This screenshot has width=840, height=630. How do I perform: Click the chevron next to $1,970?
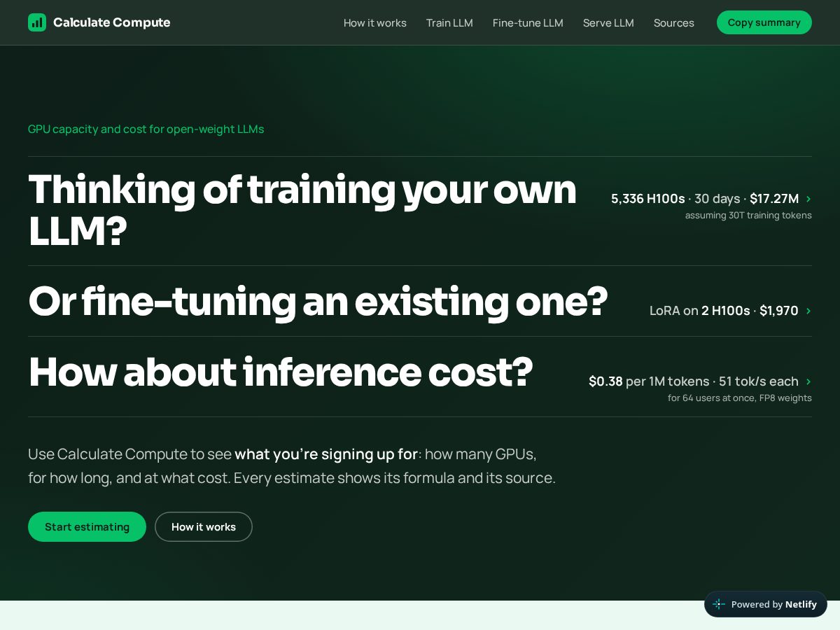click(x=808, y=311)
